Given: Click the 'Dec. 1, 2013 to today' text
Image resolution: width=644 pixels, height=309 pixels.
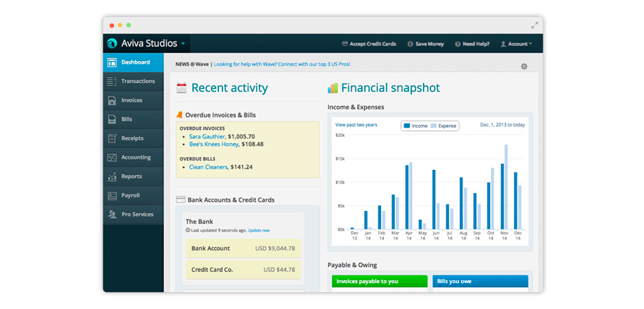Looking at the screenshot, I should click(x=502, y=125).
